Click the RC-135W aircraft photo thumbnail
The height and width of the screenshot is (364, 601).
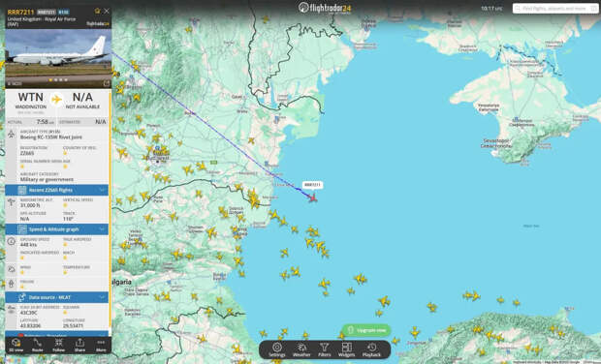(58, 58)
